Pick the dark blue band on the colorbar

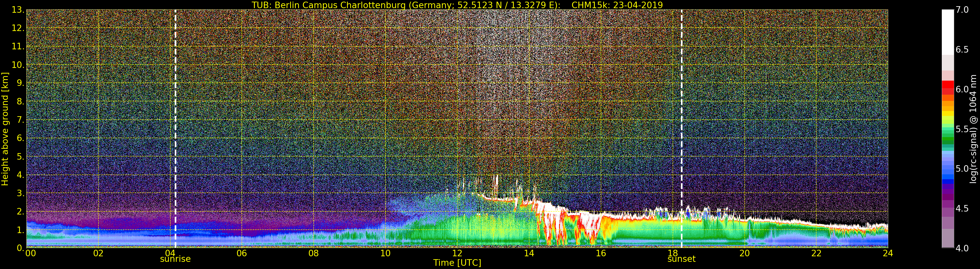(x=948, y=182)
